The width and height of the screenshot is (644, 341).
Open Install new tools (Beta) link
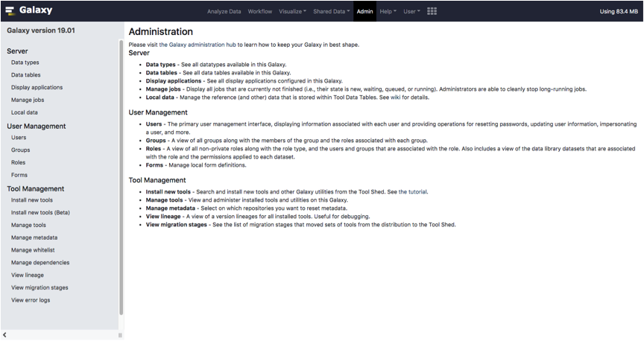(40, 212)
